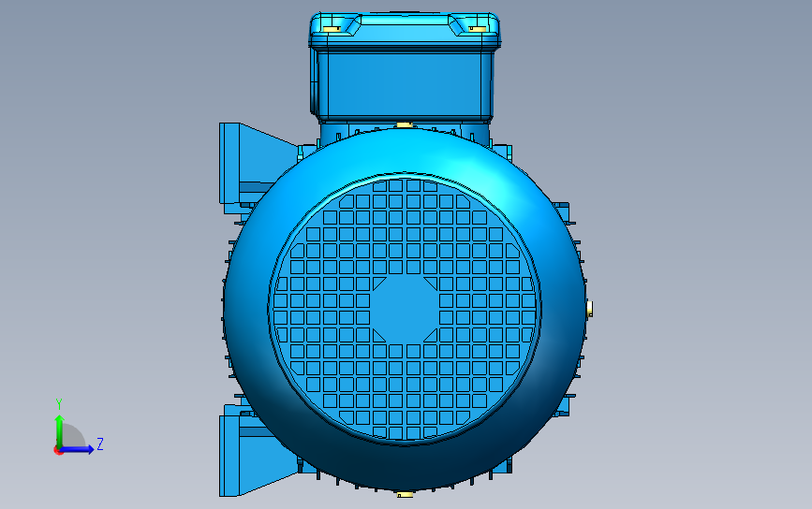Click the green Y axis arrow of triad
This screenshot has height=509, width=812.
point(59,430)
